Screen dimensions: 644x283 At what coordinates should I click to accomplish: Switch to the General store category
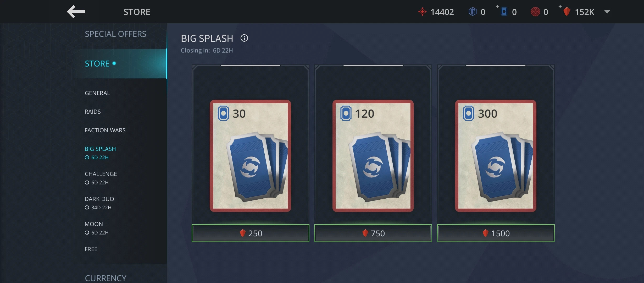click(97, 93)
